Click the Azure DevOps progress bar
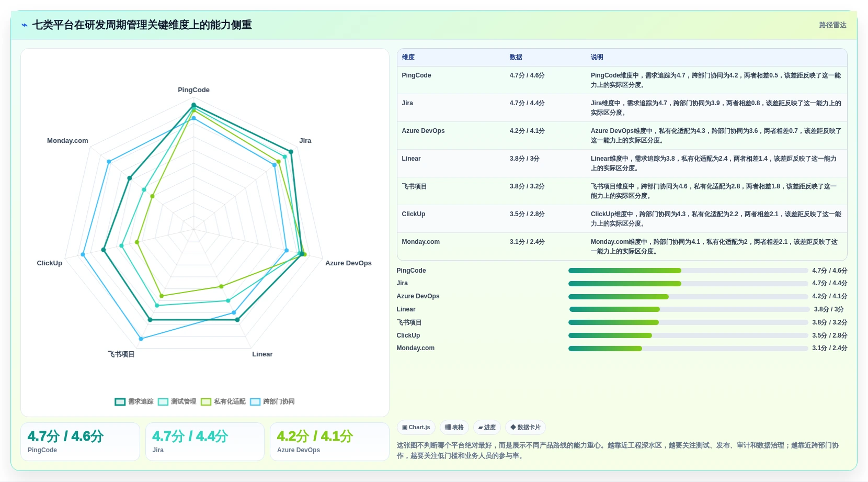This screenshot has width=868, height=482. (688, 297)
